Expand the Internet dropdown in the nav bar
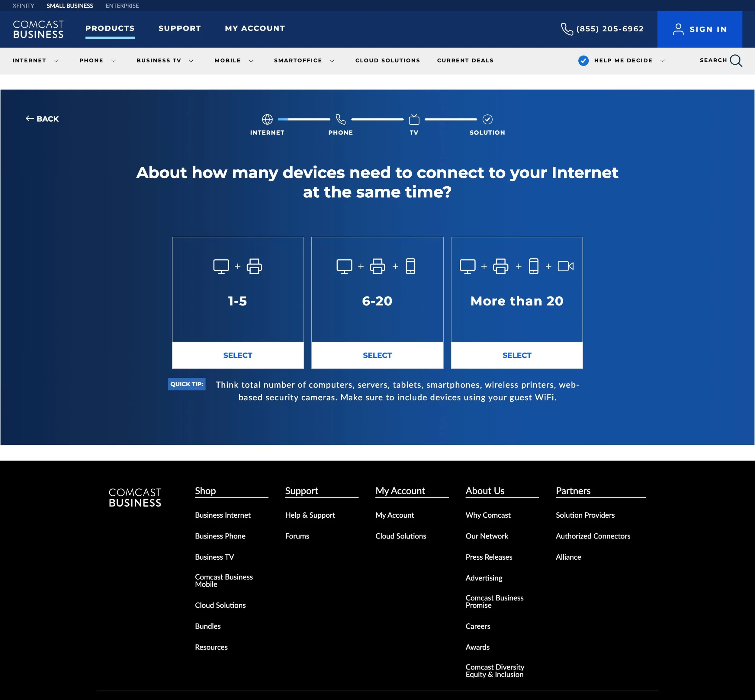Image resolution: width=755 pixels, height=700 pixels. [56, 61]
